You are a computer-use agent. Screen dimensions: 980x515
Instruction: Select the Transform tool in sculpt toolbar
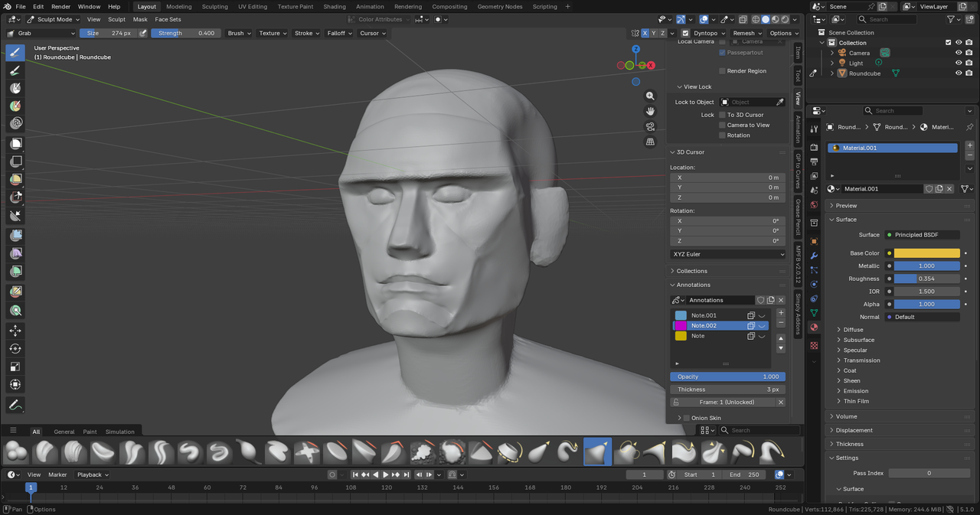[x=15, y=385]
